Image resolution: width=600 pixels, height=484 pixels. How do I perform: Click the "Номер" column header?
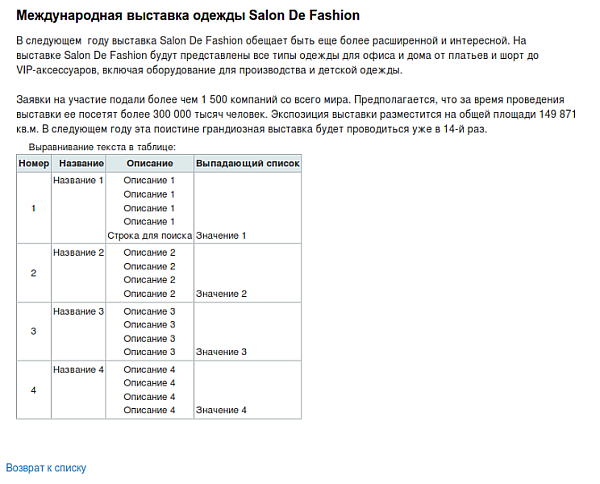(34, 162)
